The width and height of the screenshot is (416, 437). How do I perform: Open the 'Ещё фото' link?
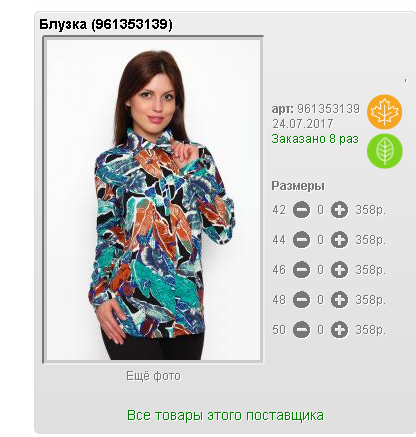tap(153, 376)
